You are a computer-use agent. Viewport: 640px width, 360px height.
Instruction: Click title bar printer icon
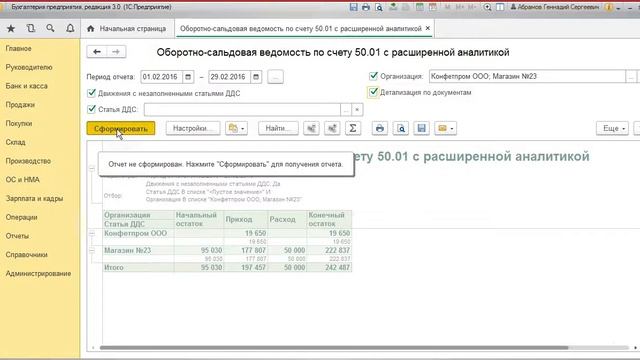(366, 7)
